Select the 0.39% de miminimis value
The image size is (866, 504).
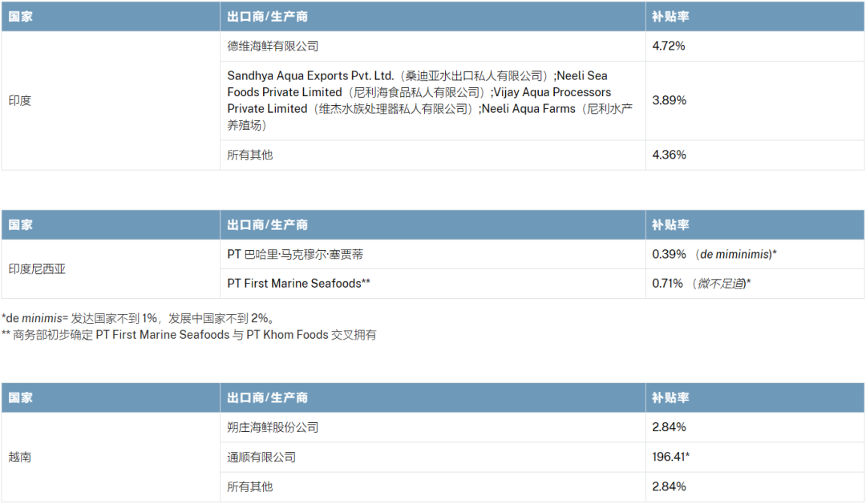pyautogui.click(x=714, y=254)
